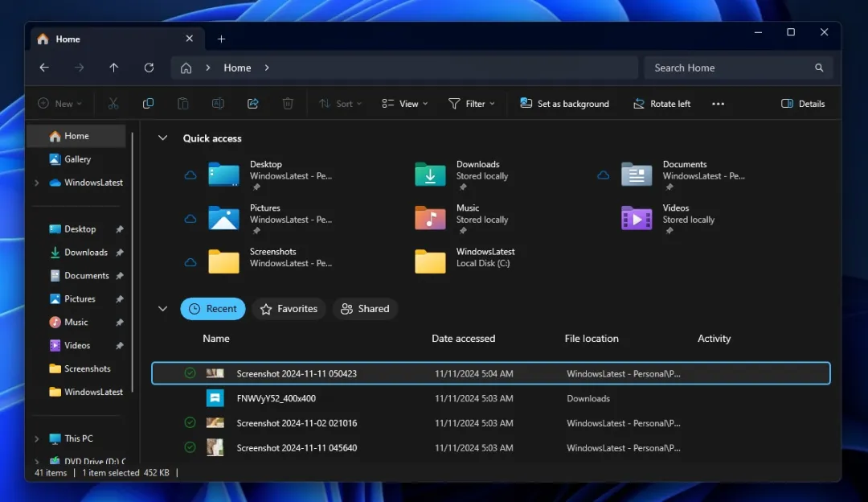The image size is (868, 502).
Task: Click the Set as background button
Action: [x=564, y=103]
